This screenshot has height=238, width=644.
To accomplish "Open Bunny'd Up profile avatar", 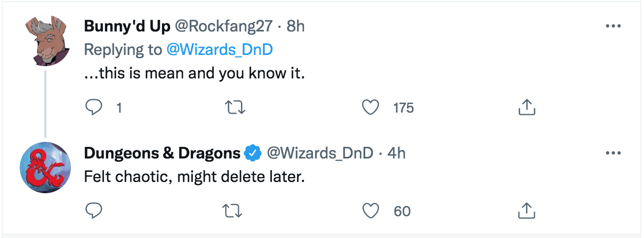I will coord(45,42).
